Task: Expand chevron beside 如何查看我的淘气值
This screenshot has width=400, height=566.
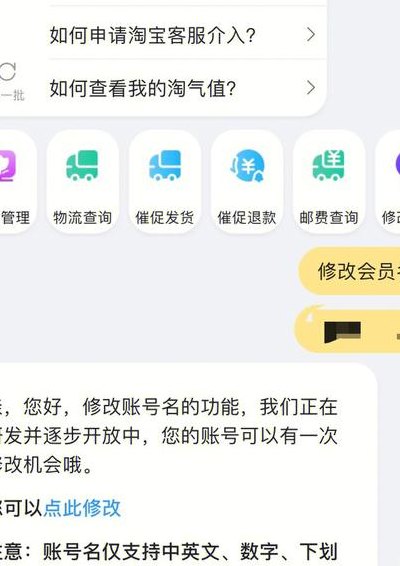Action: click(310, 87)
